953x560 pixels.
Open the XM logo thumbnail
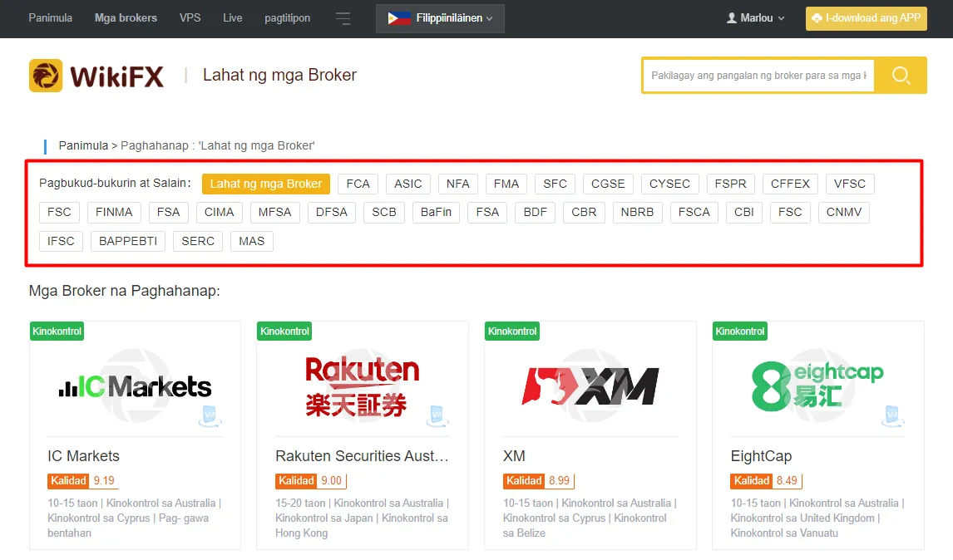(590, 386)
